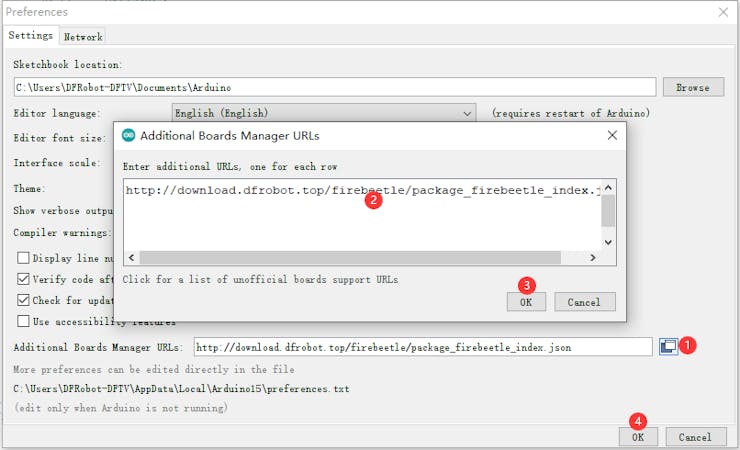740x450 pixels.
Task: Switch to the Network tab
Action: [x=83, y=37]
